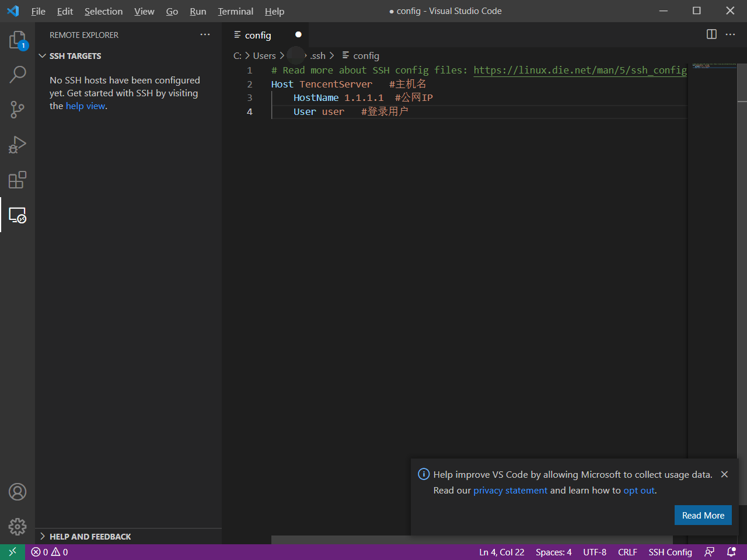Select the config editor tab

[266, 34]
